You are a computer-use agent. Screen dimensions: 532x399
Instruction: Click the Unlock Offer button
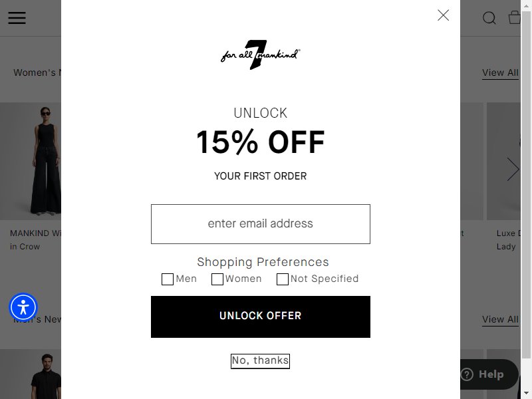260,317
